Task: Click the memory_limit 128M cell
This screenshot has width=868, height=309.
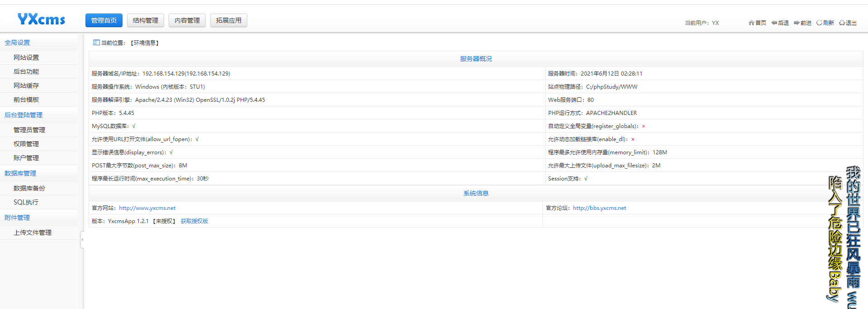Action: click(x=704, y=152)
